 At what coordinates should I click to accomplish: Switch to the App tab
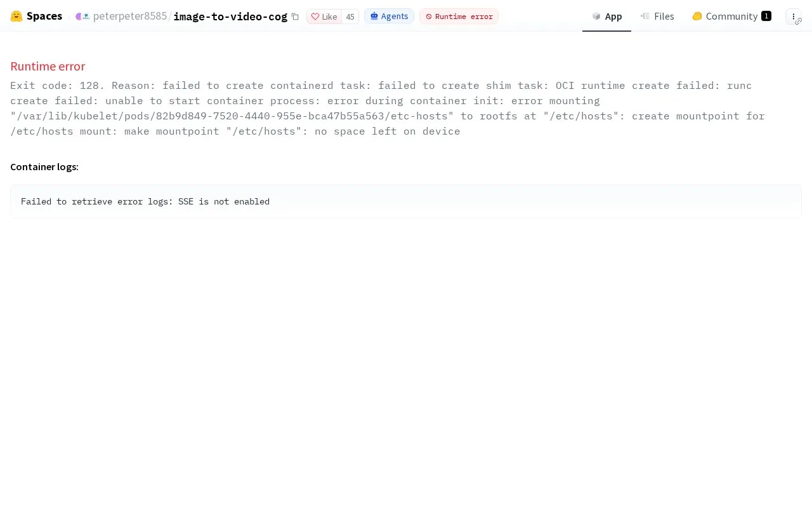[606, 16]
